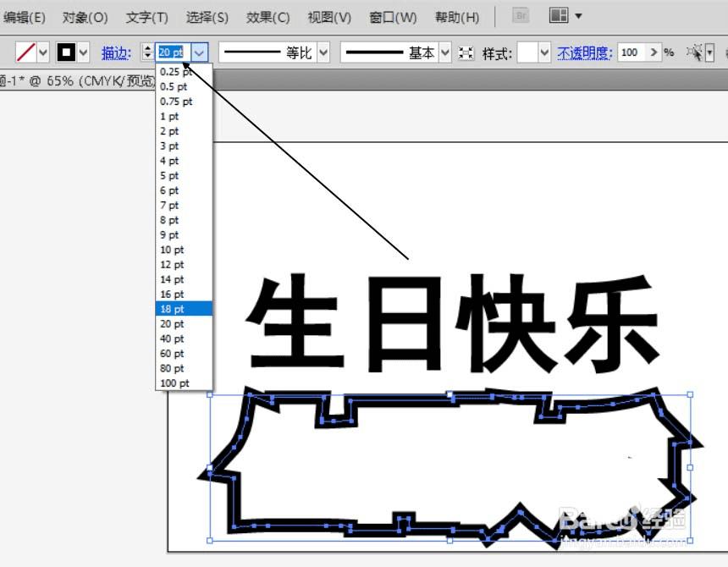Open the fill swatch dropdown arrow

coord(43,52)
